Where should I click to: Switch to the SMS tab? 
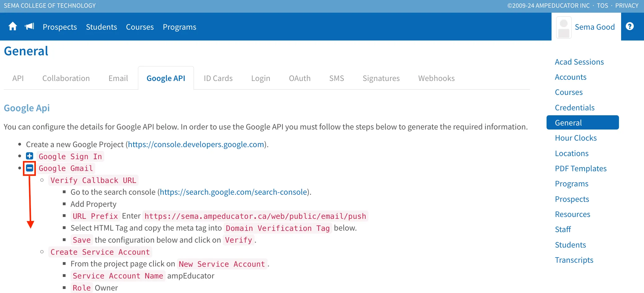pos(337,78)
